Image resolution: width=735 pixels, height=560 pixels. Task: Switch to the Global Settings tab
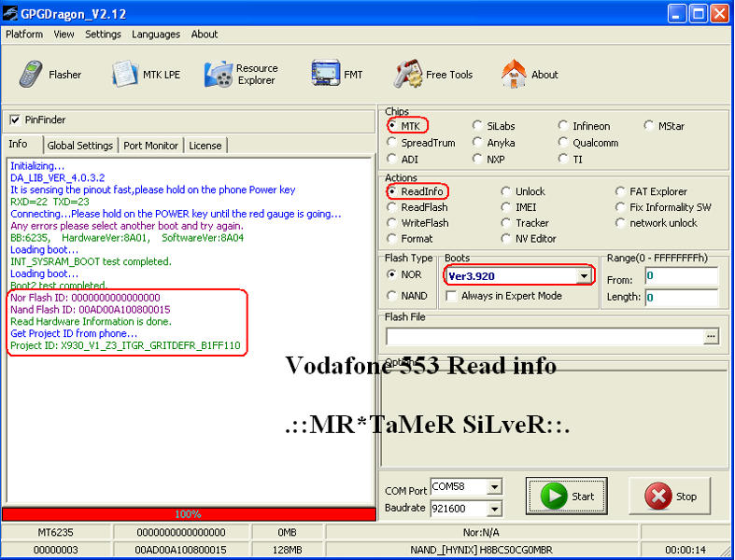point(80,146)
